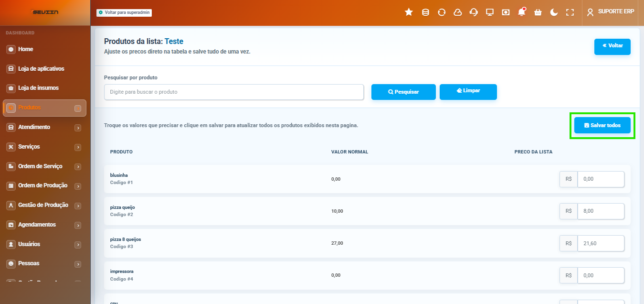Expand the Atendimento submenu
644x304 pixels.
78,128
